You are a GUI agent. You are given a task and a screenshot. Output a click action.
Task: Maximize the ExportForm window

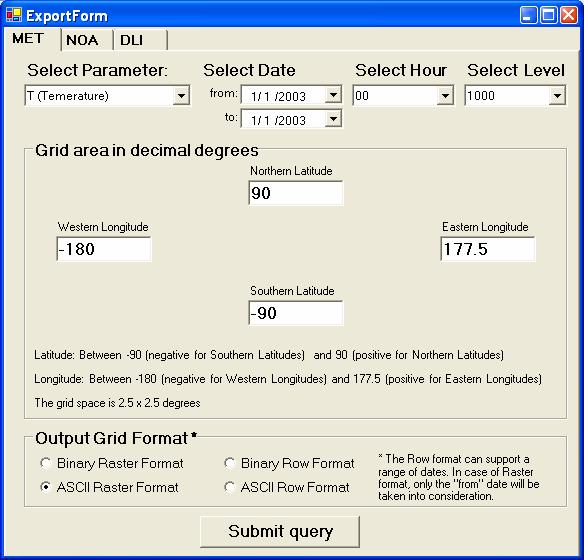point(549,15)
